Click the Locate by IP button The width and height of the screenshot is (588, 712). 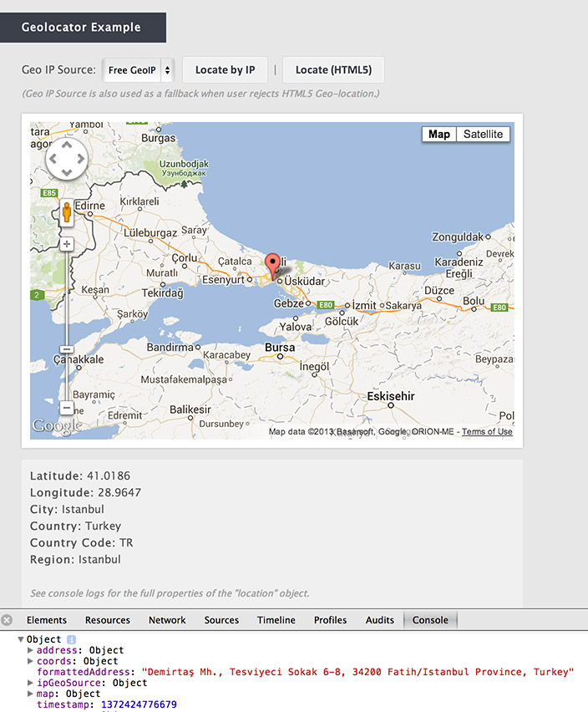225,70
